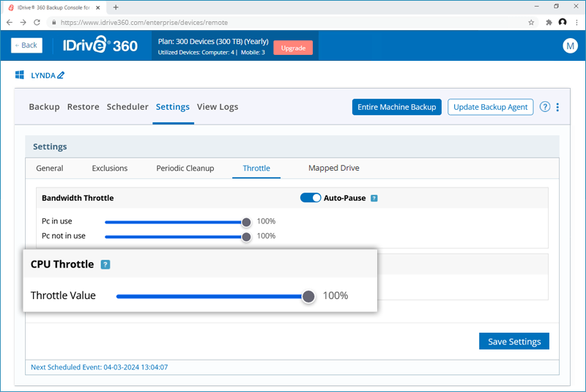
Task: Open Chrome three-dot menu
Action: tap(576, 23)
